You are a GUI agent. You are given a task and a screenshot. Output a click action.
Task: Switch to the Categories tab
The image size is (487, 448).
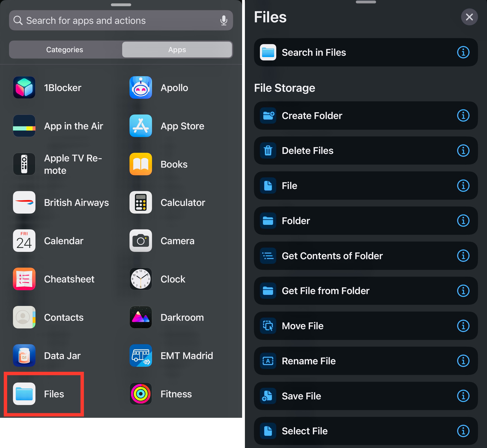(65, 50)
